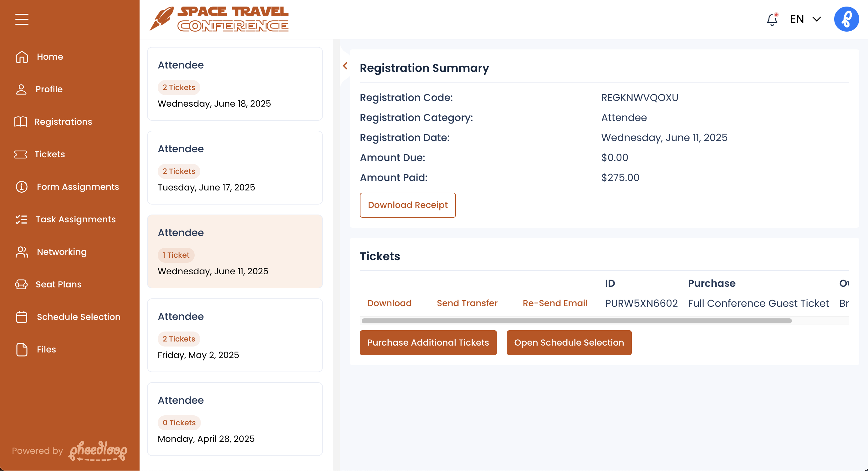Image resolution: width=868 pixels, height=471 pixels.
Task: Click the blue user avatar icon
Action: tap(846, 19)
